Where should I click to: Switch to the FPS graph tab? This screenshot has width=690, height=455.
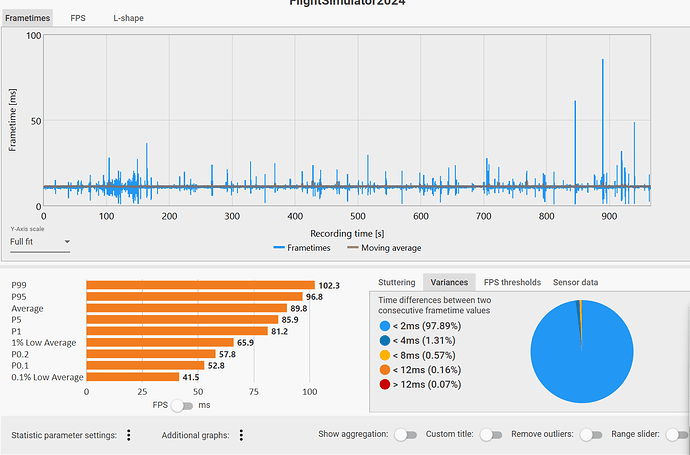[x=77, y=18]
